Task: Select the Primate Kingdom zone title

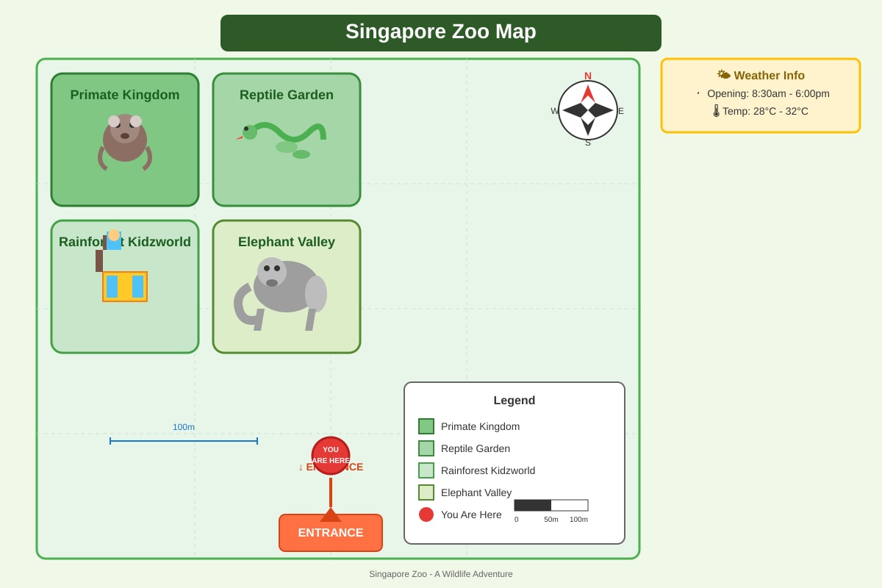Action: coord(125,95)
